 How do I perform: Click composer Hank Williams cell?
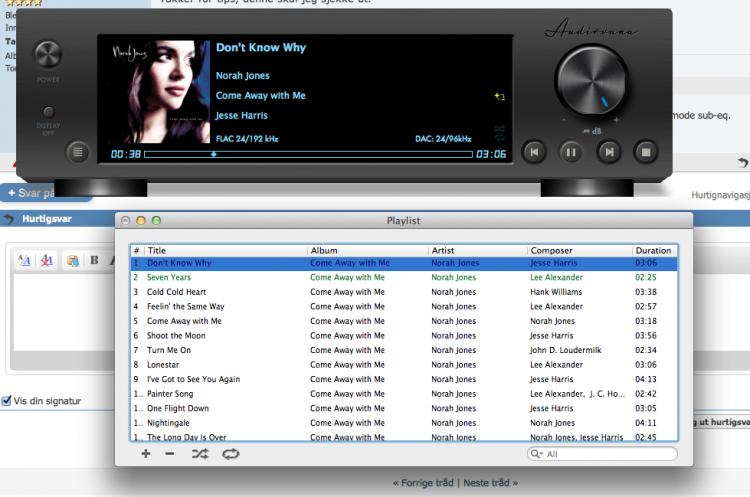[x=556, y=292]
